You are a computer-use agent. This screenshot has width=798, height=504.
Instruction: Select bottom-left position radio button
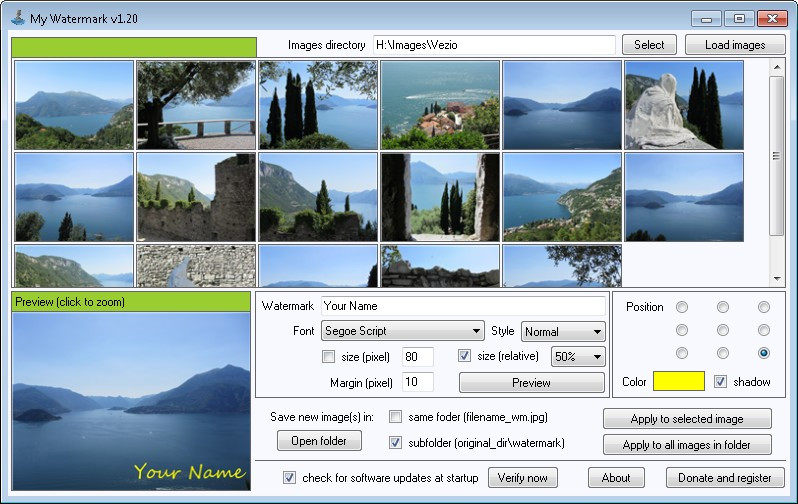click(682, 353)
